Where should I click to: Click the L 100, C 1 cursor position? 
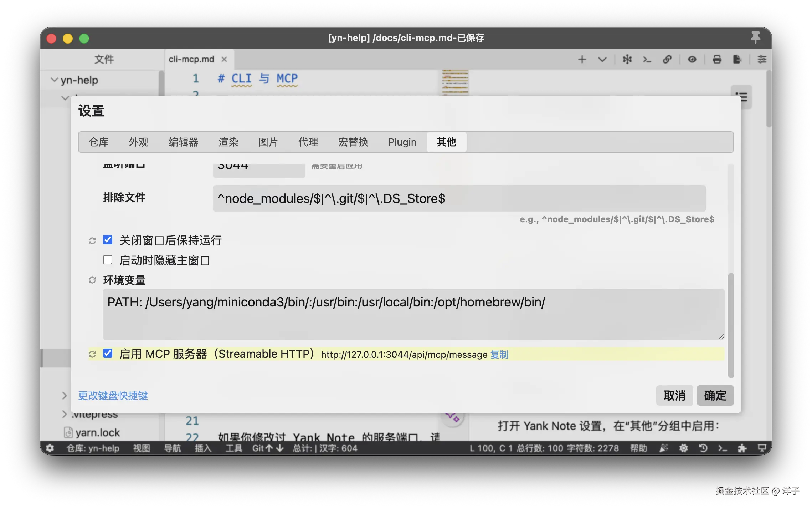click(491, 448)
